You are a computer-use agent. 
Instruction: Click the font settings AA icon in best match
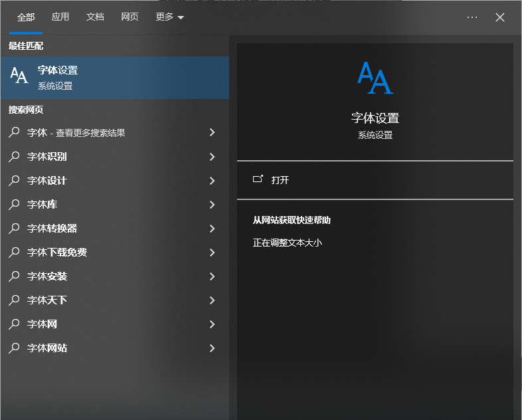coord(19,76)
